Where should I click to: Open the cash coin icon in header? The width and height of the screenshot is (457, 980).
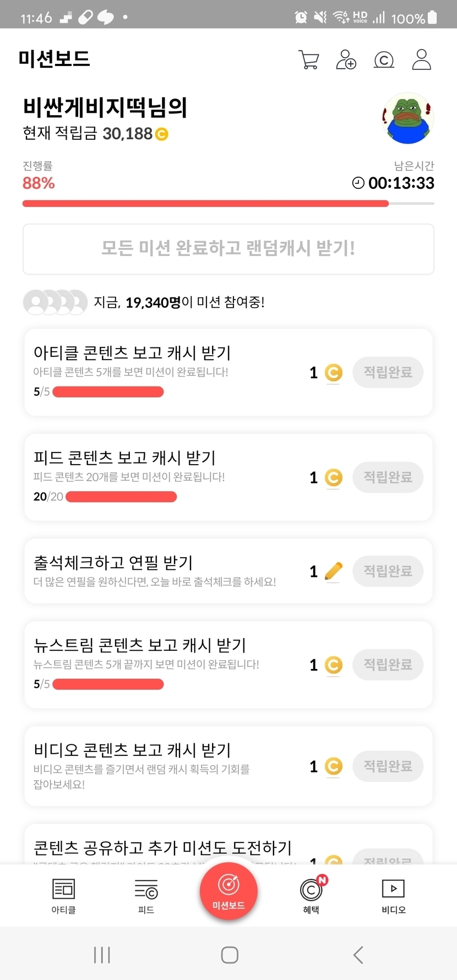(x=384, y=59)
